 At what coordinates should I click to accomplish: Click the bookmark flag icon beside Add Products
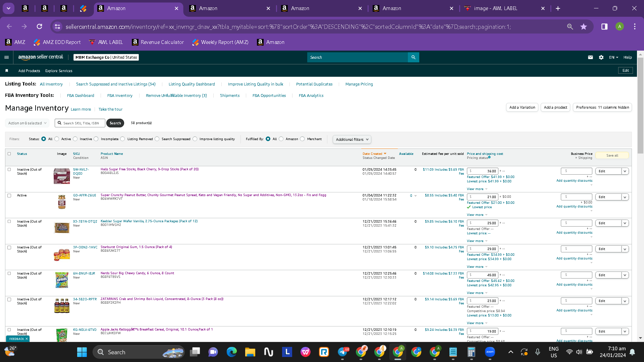pos(7,71)
